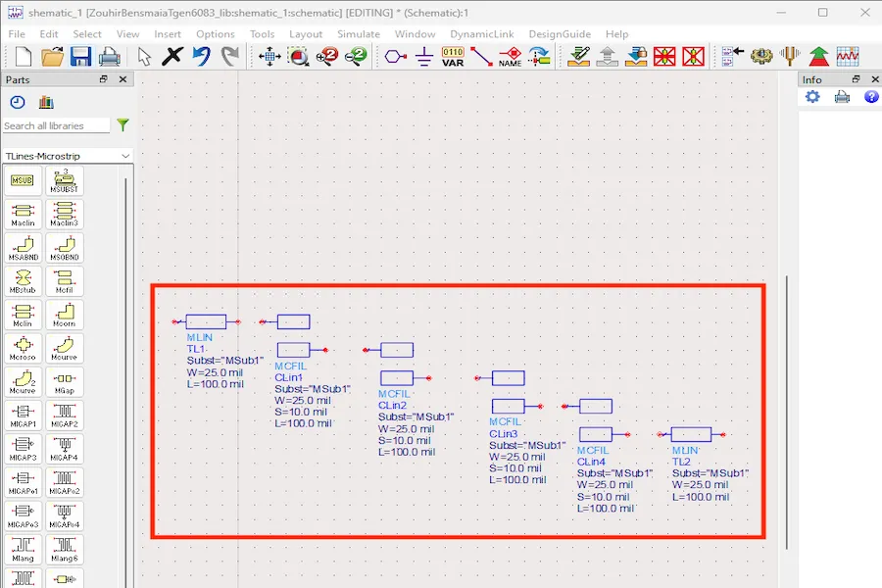Undock the Info panel with float button
Viewport: 882px width, 588px height.
(856, 79)
